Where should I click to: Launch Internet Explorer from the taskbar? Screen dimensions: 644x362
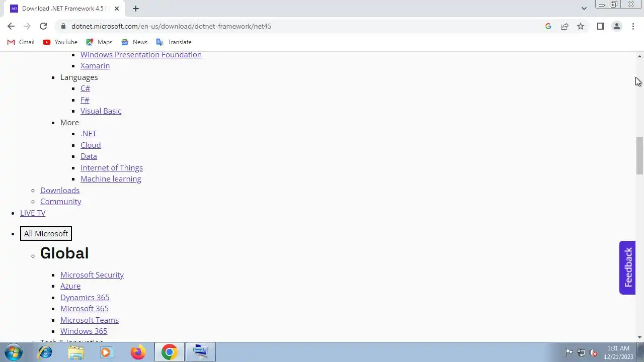(x=45, y=352)
